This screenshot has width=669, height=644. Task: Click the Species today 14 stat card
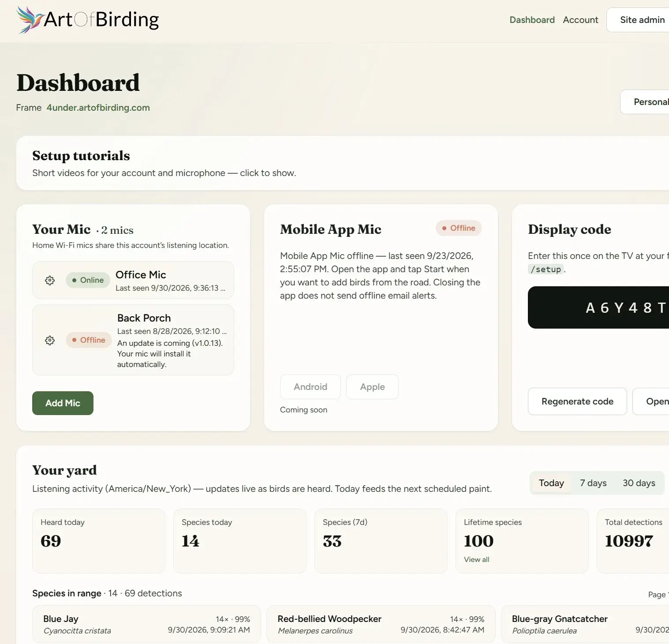(x=240, y=541)
